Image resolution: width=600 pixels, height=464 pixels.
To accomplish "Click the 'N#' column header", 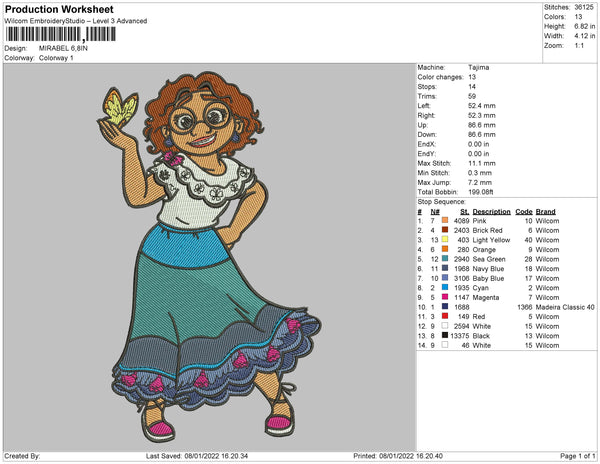I will [435, 212].
